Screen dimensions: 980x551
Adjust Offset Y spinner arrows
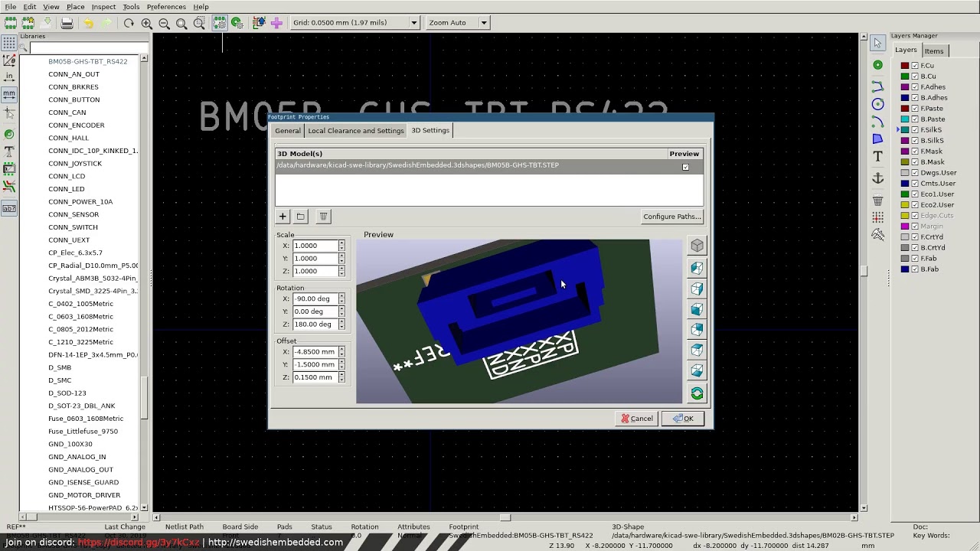[341, 365]
